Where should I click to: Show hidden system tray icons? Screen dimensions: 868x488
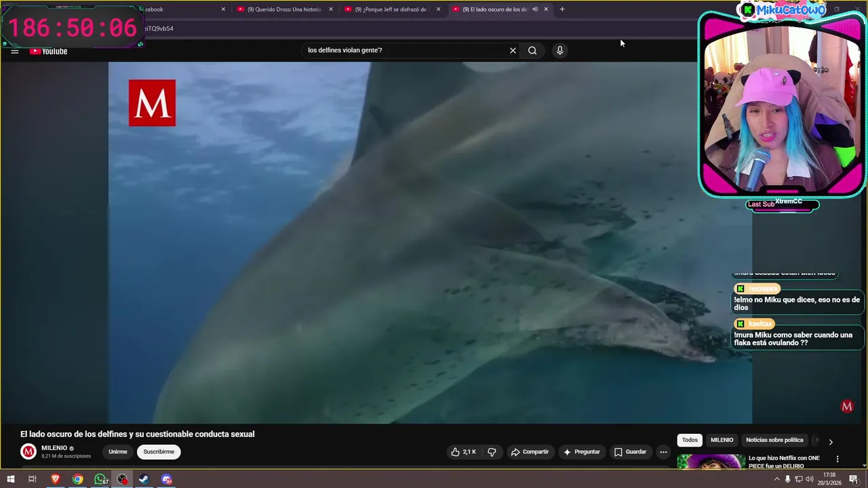point(776,479)
